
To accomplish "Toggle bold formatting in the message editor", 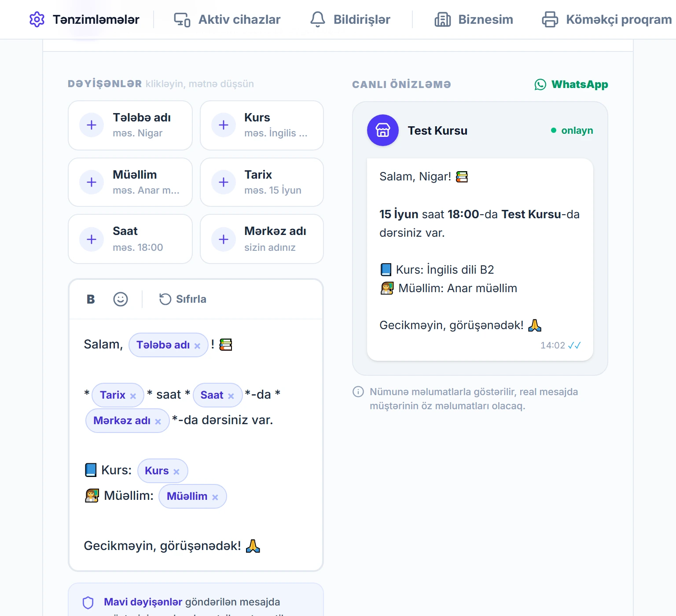I will [x=91, y=299].
